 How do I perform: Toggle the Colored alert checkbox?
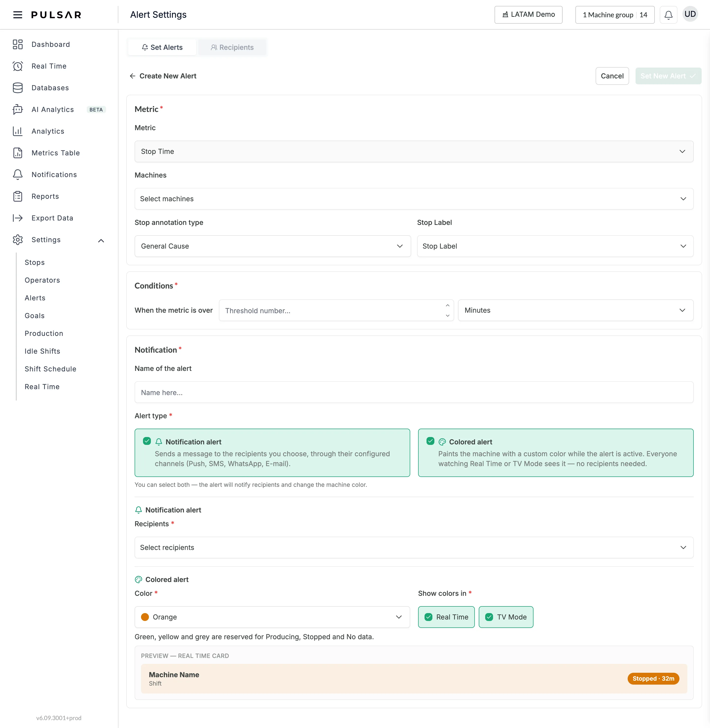(430, 441)
